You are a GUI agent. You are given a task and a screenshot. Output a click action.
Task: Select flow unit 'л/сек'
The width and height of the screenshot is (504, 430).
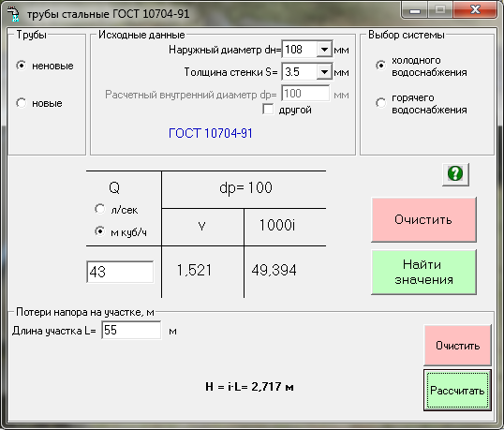[99, 209]
